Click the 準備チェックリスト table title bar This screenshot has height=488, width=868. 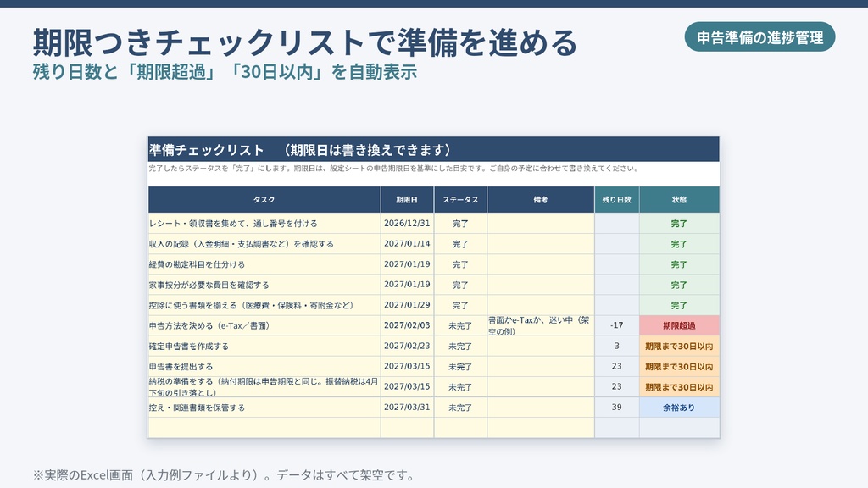click(433, 149)
